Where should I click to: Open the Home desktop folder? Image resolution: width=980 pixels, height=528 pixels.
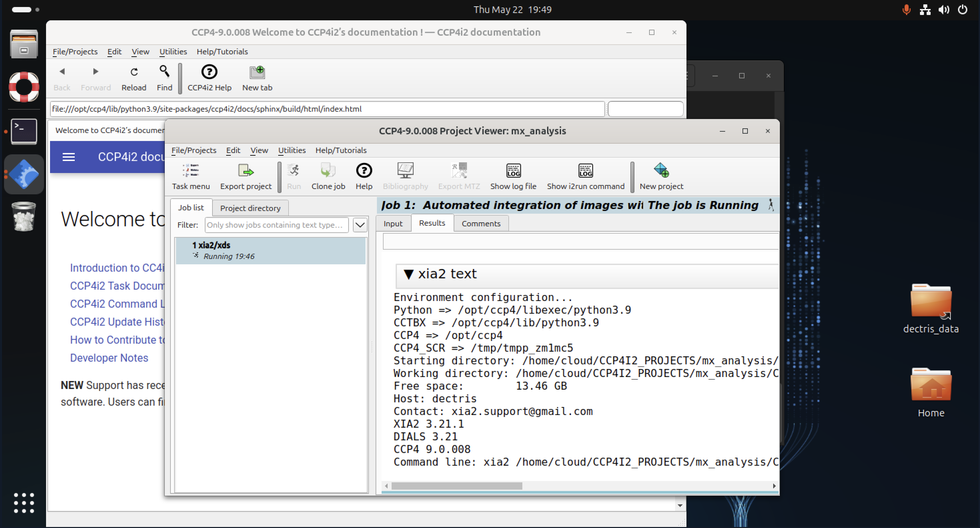(x=931, y=393)
